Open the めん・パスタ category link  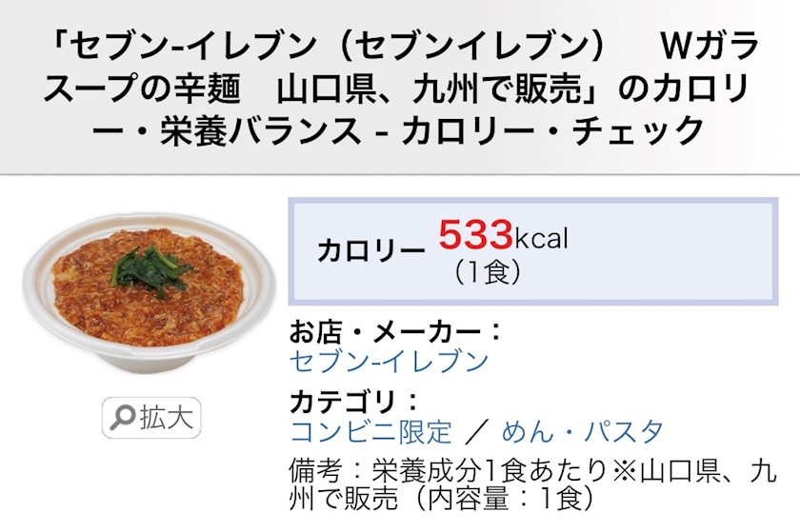[x=583, y=431]
